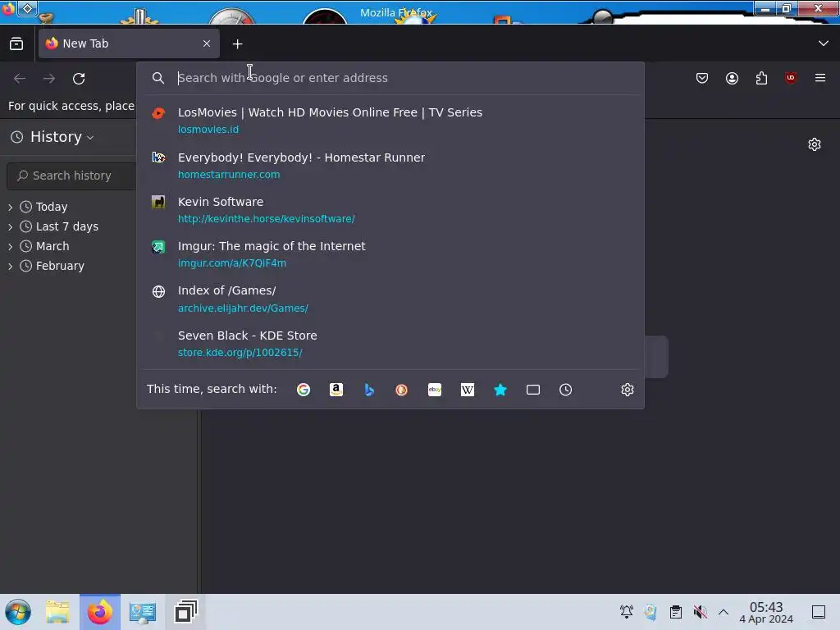Open file manager from taskbar
840x630 pixels.
point(57,612)
